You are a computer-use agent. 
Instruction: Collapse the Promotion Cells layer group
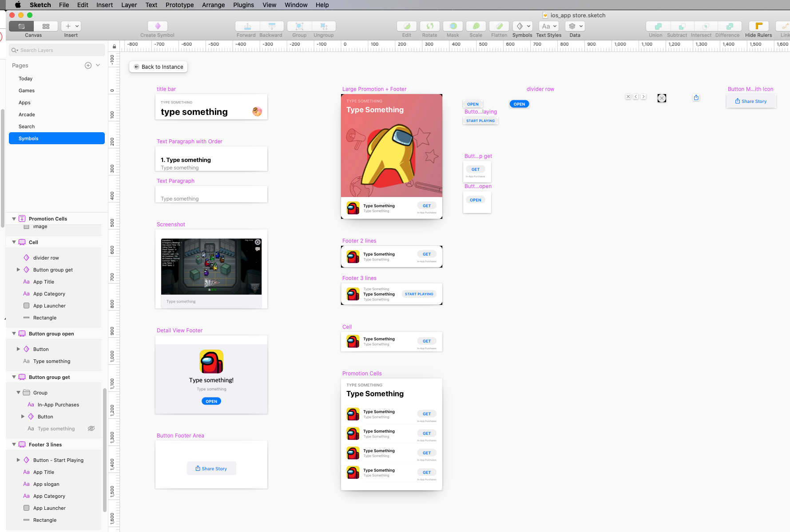[14, 219]
